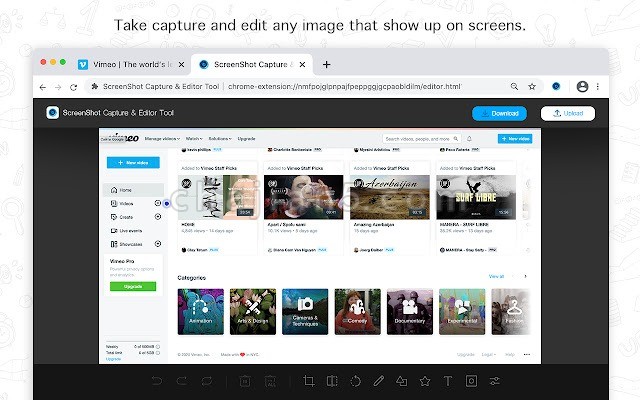The width and height of the screenshot is (640, 400).
Task: Open the Solutions dropdown menu
Action: tap(220, 139)
